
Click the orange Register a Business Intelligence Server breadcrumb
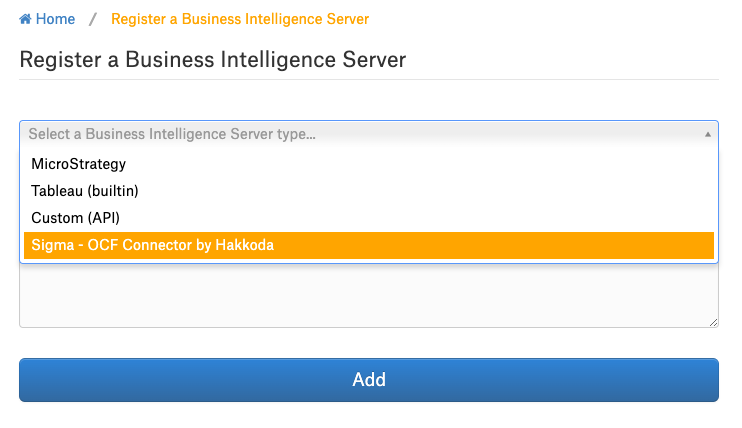240,19
